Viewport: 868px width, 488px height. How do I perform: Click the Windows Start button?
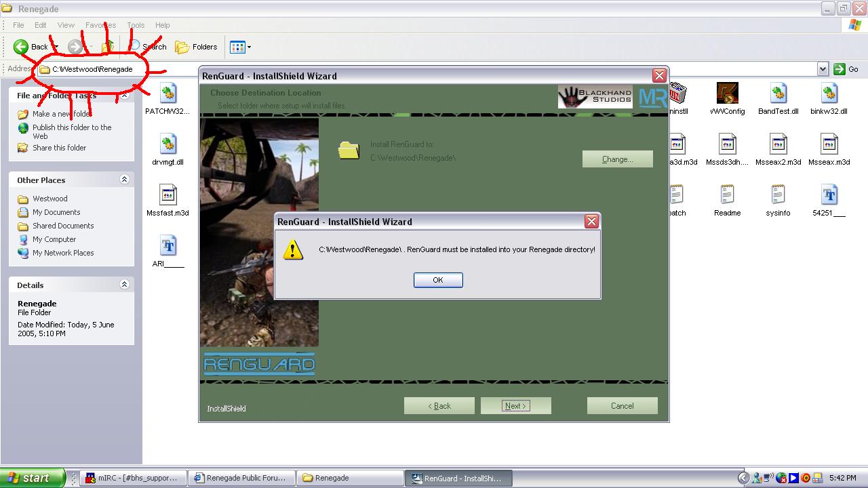click(x=33, y=478)
